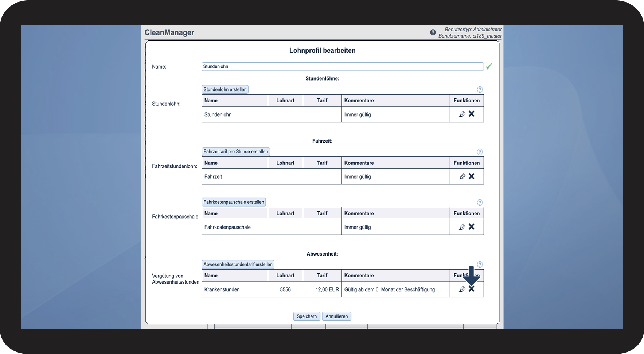
Task: Open help for the Fahrkostenpauschale table
Action: (480, 202)
